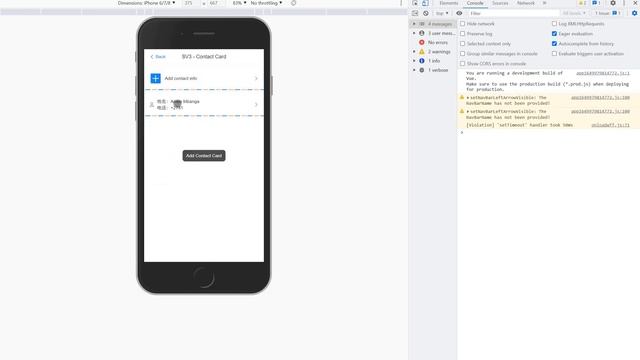
Task: Click the yellow warnings counter badge
Action: (582, 3)
